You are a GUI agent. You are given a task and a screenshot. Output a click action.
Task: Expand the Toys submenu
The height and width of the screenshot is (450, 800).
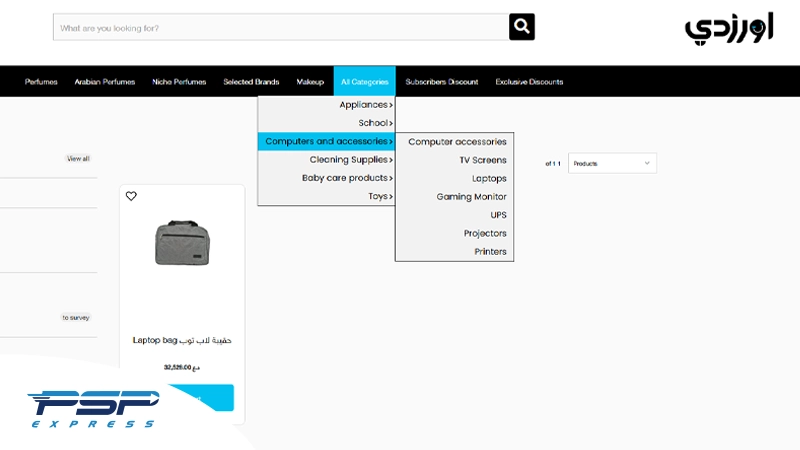coord(327,196)
